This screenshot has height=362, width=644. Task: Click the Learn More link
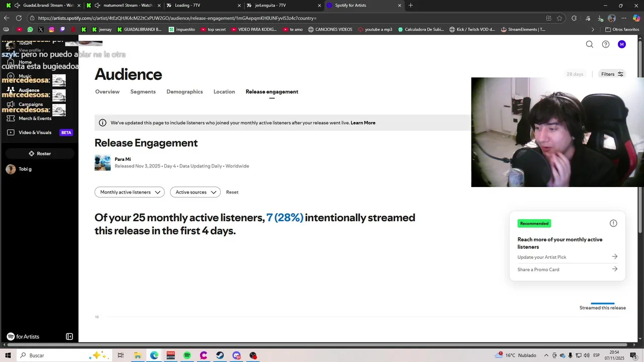(x=363, y=123)
